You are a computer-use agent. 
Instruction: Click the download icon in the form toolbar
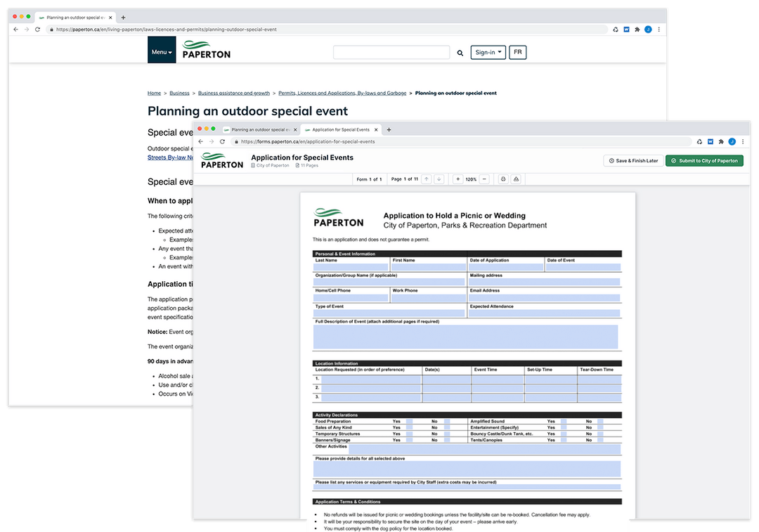pyautogui.click(x=514, y=179)
